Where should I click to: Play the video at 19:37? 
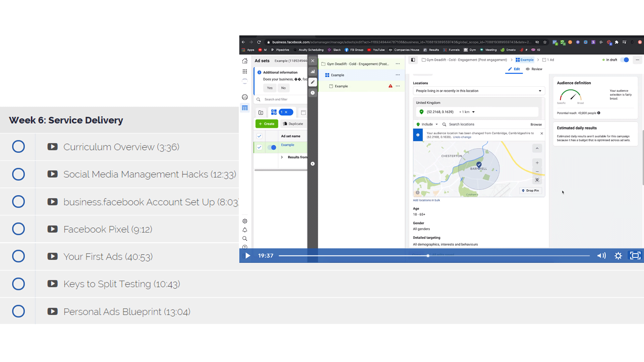(248, 256)
